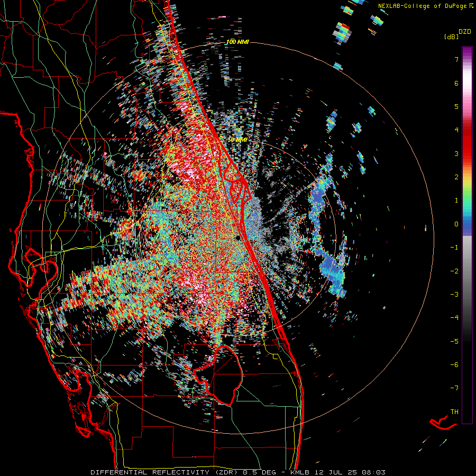Click the -7 value on the color scale
This screenshot has width=476, height=476.
pos(454,388)
